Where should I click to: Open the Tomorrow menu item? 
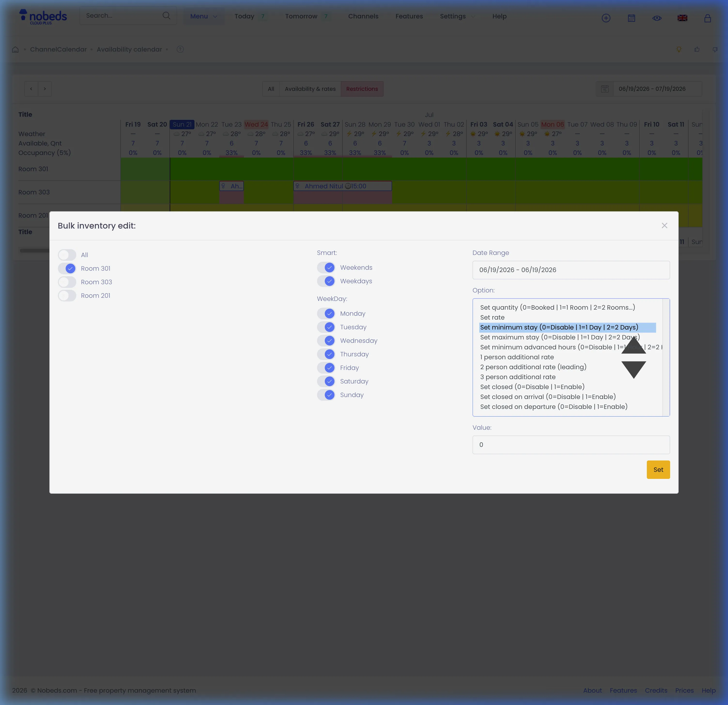tap(301, 16)
